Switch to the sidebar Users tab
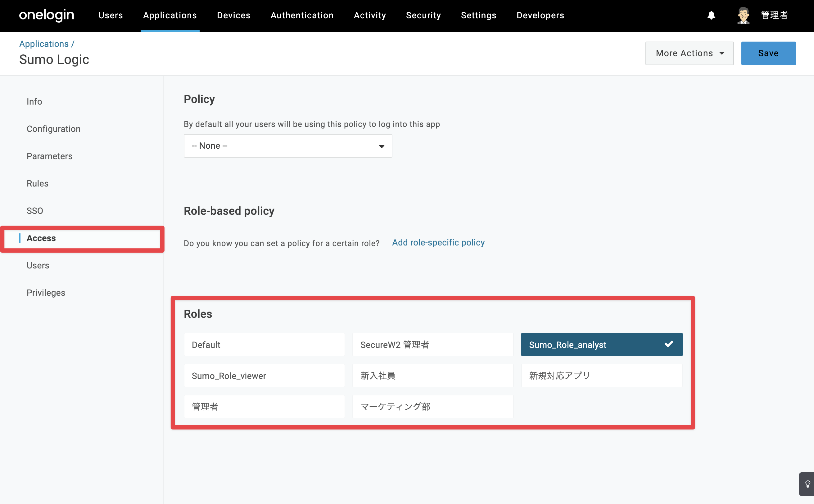The height and width of the screenshot is (504, 814). tap(38, 266)
